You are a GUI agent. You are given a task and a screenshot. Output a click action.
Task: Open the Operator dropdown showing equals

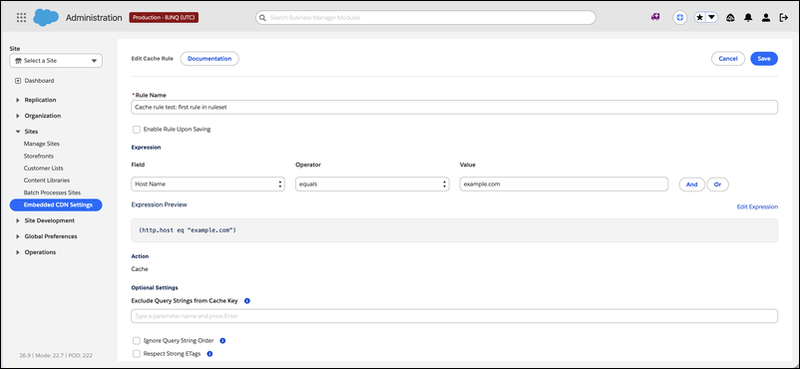(372, 184)
